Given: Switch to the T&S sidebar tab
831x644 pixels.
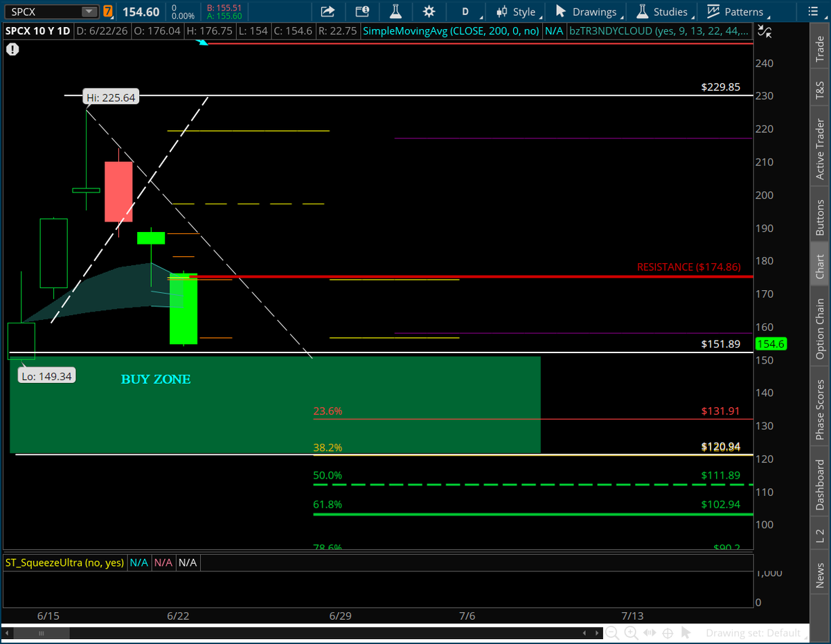Looking at the screenshot, I should [x=820, y=90].
